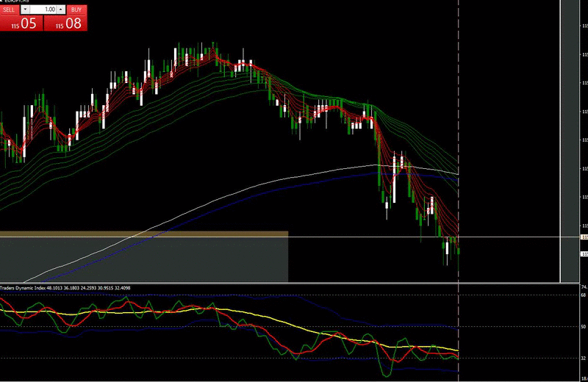Image resolution: width=588 pixels, height=382 pixels.
Task: Increase trade volume with up arrow
Action: pyautogui.click(x=61, y=10)
